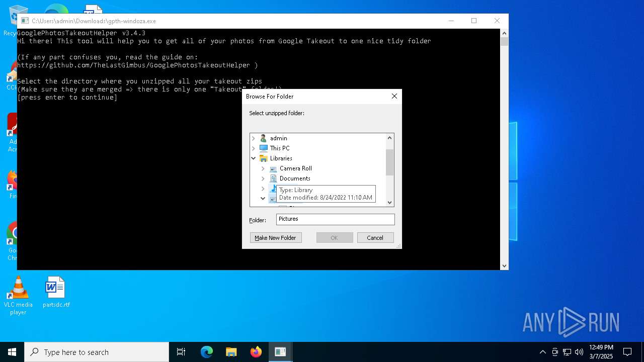Open the safely remove hardware tray icon

coord(555,352)
